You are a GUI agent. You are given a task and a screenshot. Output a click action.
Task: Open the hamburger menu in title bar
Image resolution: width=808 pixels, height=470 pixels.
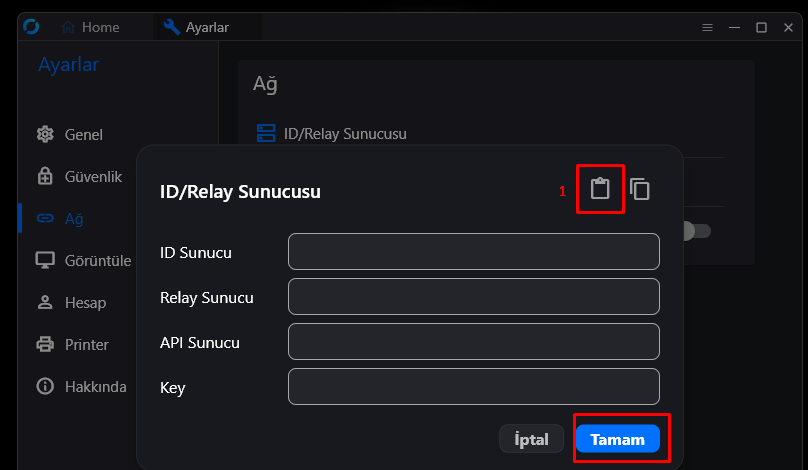(x=708, y=27)
